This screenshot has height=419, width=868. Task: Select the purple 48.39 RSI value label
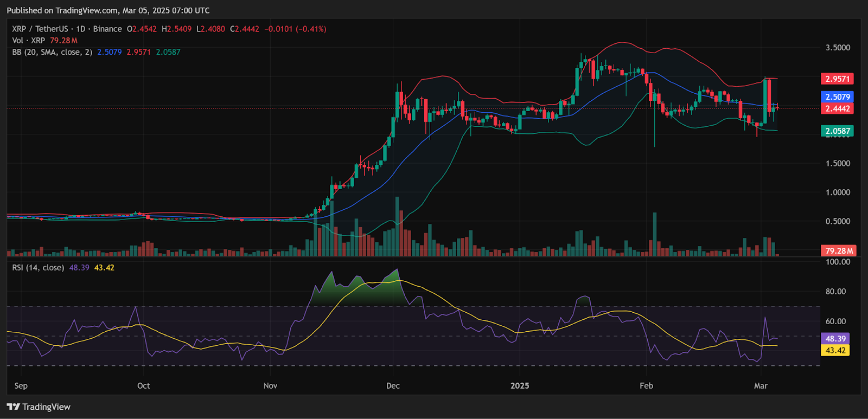(835, 339)
